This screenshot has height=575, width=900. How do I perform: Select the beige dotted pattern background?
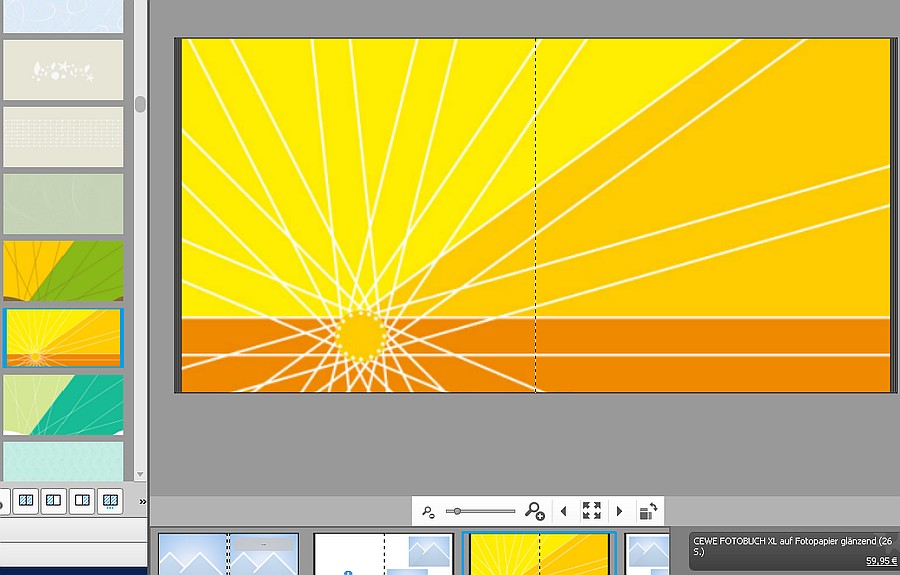pyautogui.click(x=63, y=137)
